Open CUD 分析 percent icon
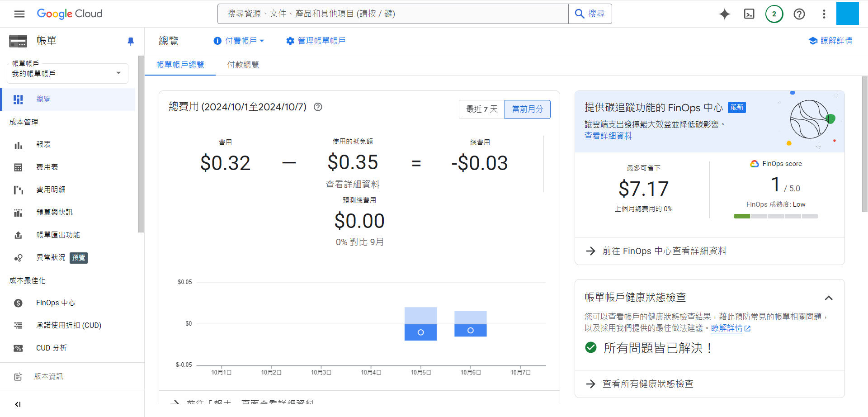 [x=18, y=348]
